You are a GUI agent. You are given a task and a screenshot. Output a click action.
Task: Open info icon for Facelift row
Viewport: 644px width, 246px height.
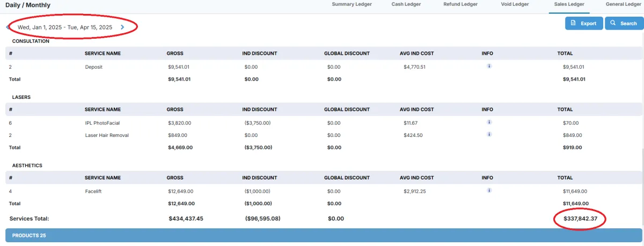489,190
